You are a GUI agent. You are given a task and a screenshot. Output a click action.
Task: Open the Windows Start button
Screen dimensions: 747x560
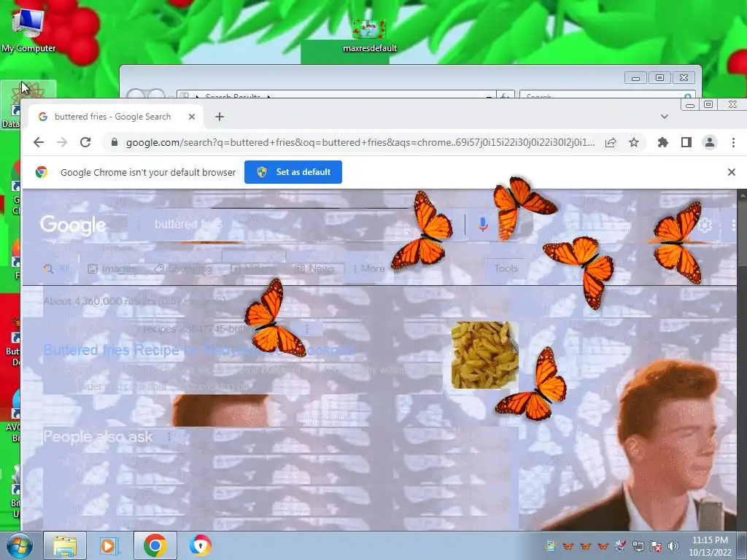(19, 545)
